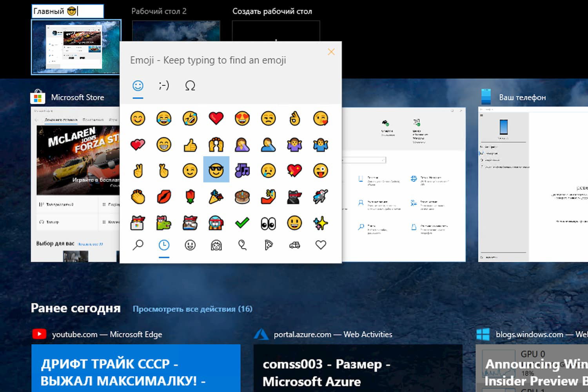Switch to Рабочий стол 2 virtual desktop

click(x=176, y=31)
